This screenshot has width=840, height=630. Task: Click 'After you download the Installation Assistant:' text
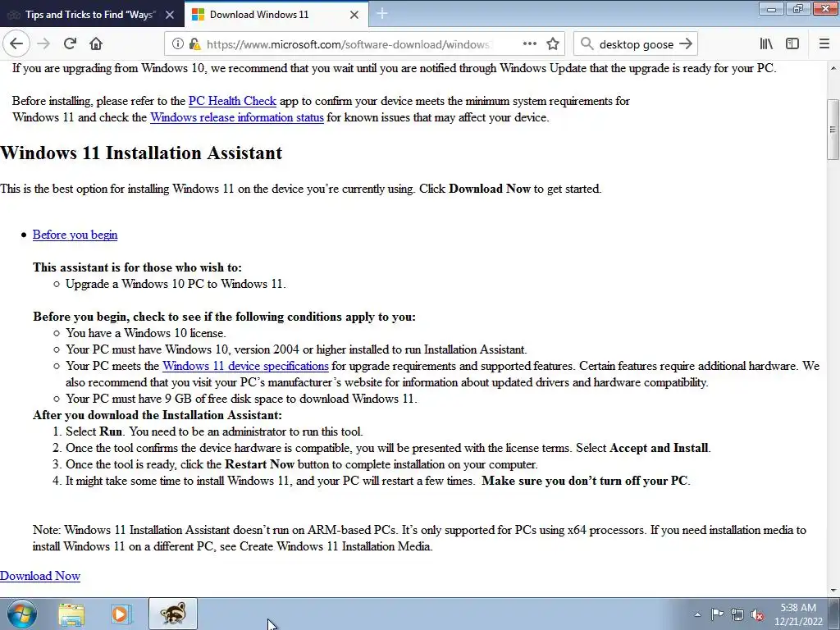(x=157, y=415)
